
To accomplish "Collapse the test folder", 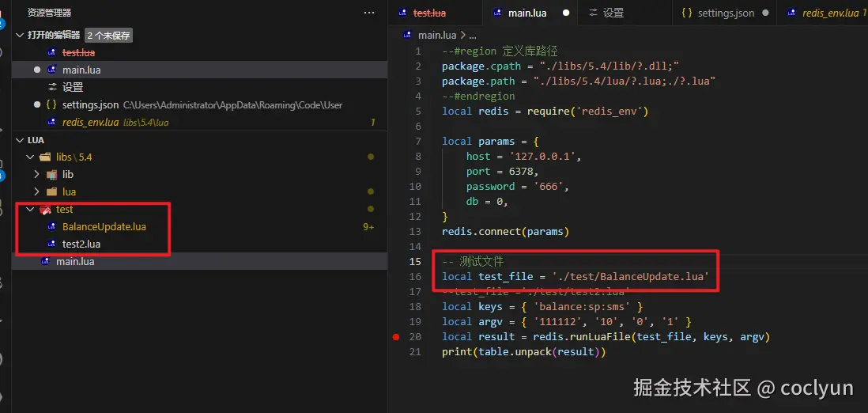I will (31, 209).
